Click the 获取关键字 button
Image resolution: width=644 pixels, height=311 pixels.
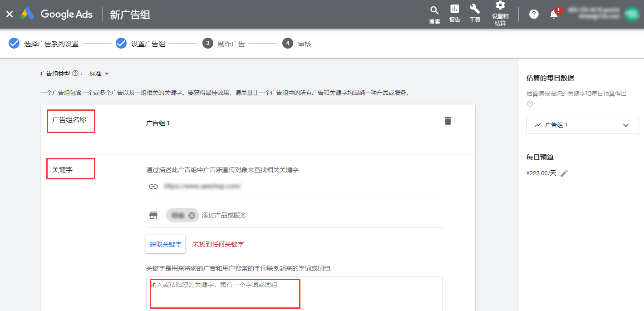coord(166,244)
